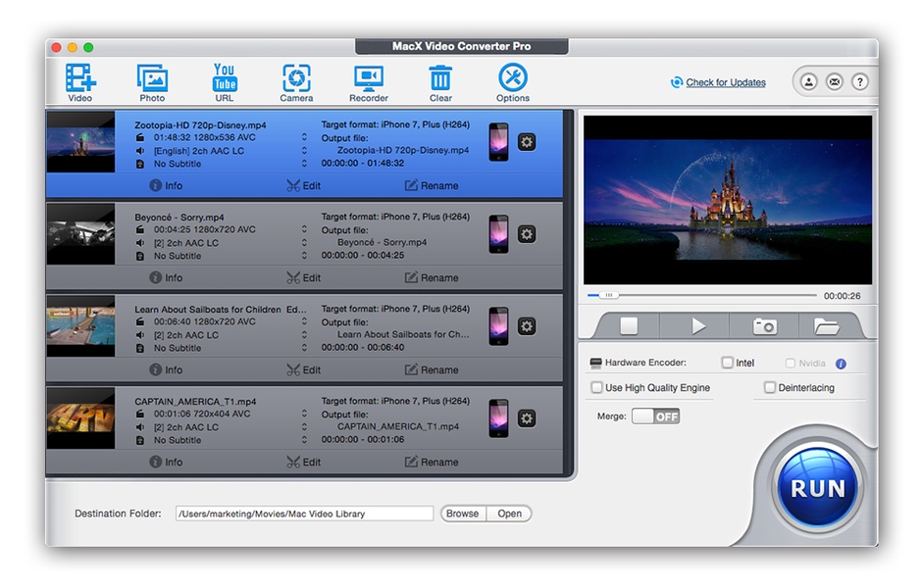
Task: Expand subtitle selector for CAPTAIN_AMERICA_T1.mp4
Action: click(x=304, y=440)
